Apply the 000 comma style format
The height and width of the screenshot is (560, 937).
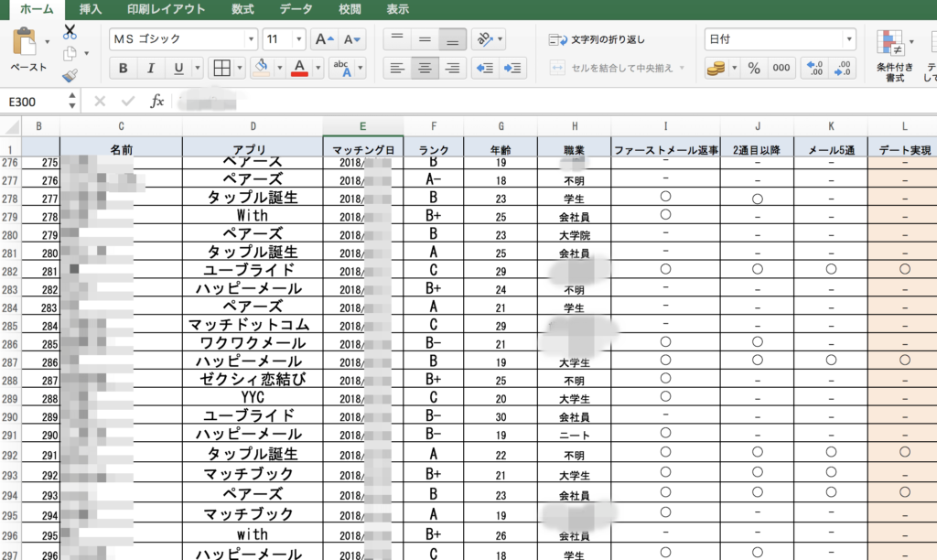(x=781, y=68)
